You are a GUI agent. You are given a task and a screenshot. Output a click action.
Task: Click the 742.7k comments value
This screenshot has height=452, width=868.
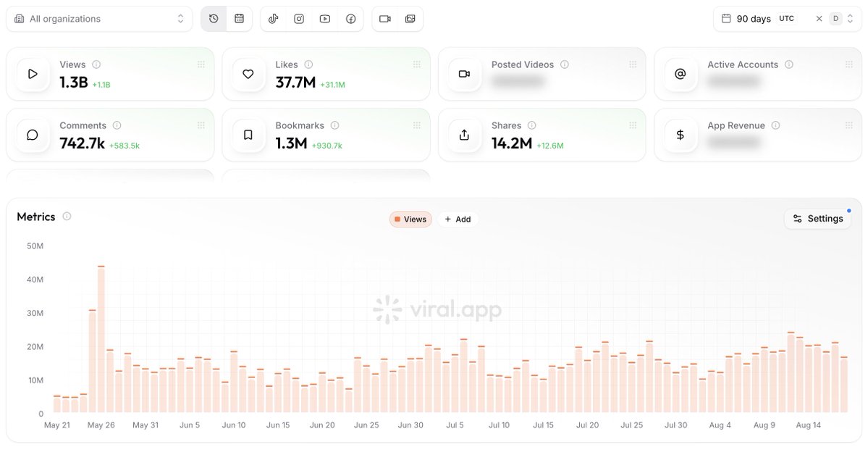pyautogui.click(x=82, y=143)
